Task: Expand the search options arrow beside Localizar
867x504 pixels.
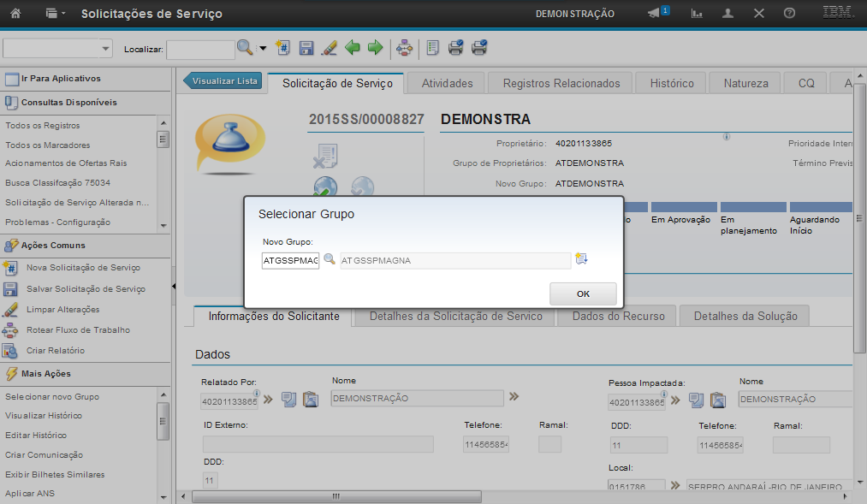Action: [263, 49]
